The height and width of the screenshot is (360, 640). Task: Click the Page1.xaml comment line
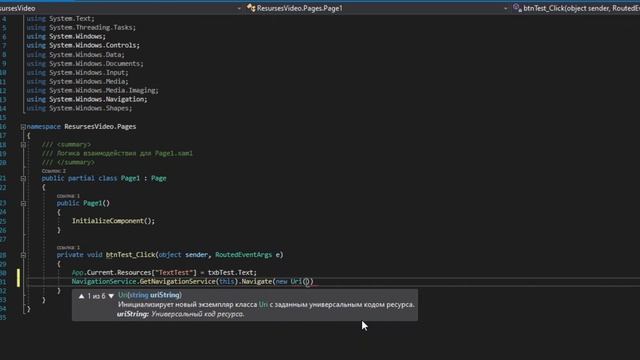(117, 153)
